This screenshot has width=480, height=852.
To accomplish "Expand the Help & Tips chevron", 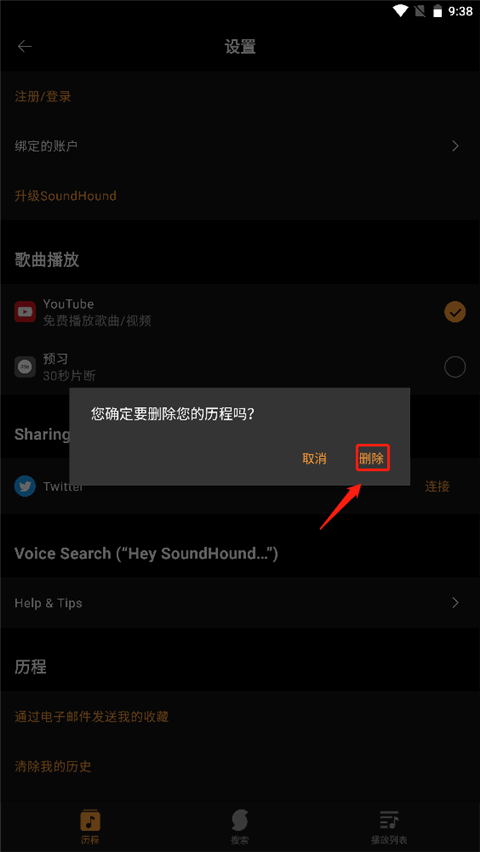I will pos(456,603).
